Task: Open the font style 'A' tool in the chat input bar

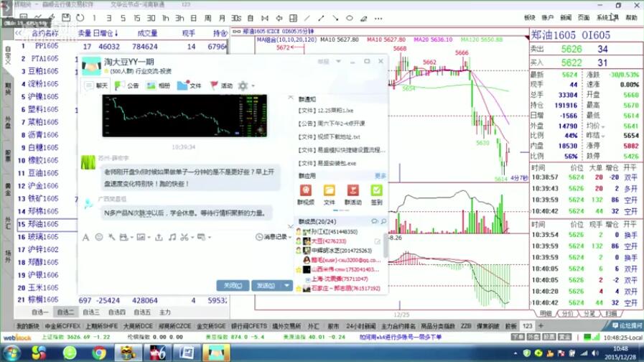Action: (85, 237)
